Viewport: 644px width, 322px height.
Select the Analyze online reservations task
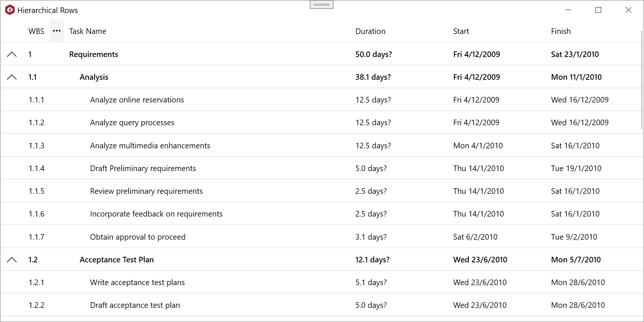click(x=137, y=100)
